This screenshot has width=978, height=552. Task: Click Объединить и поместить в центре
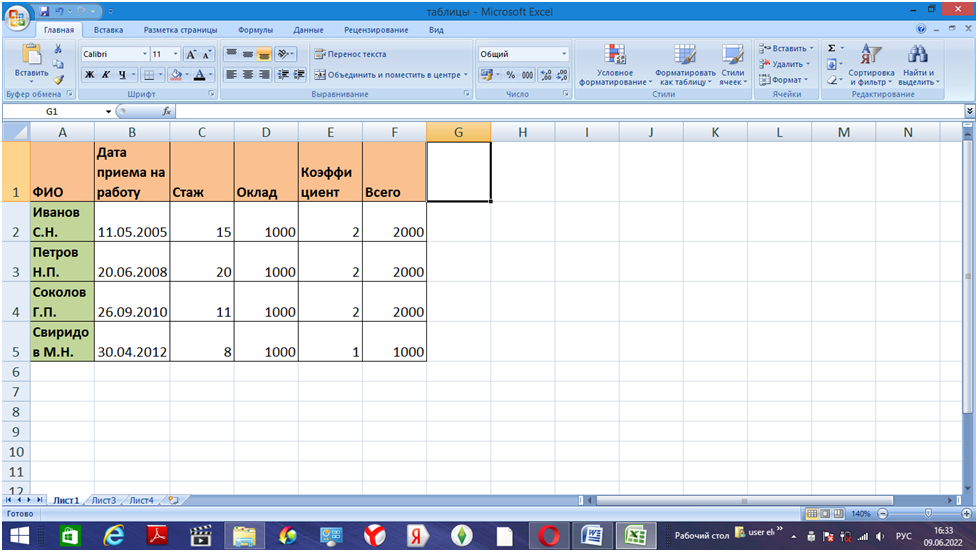[387, 75]
